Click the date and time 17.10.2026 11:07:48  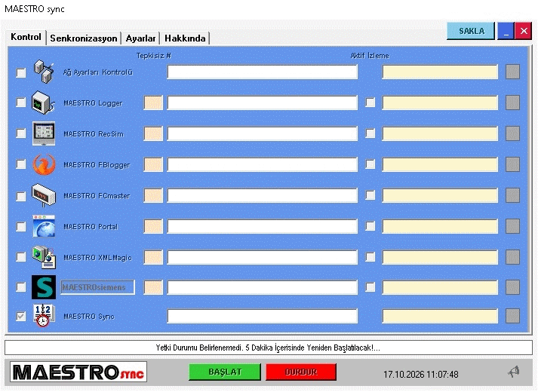pyautogui.click(x=420, y=374)
